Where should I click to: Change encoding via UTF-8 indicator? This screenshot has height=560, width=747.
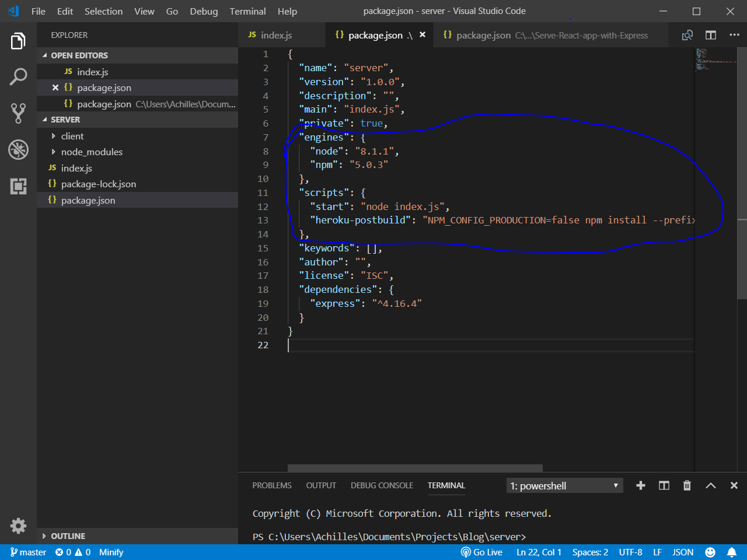tap(630, 552)
